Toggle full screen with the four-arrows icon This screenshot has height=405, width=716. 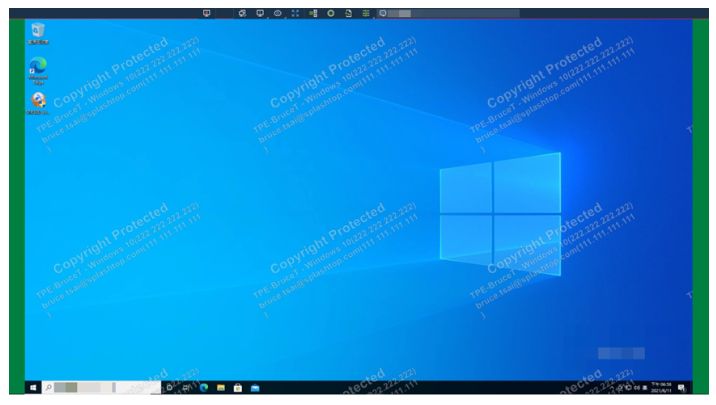295,13
